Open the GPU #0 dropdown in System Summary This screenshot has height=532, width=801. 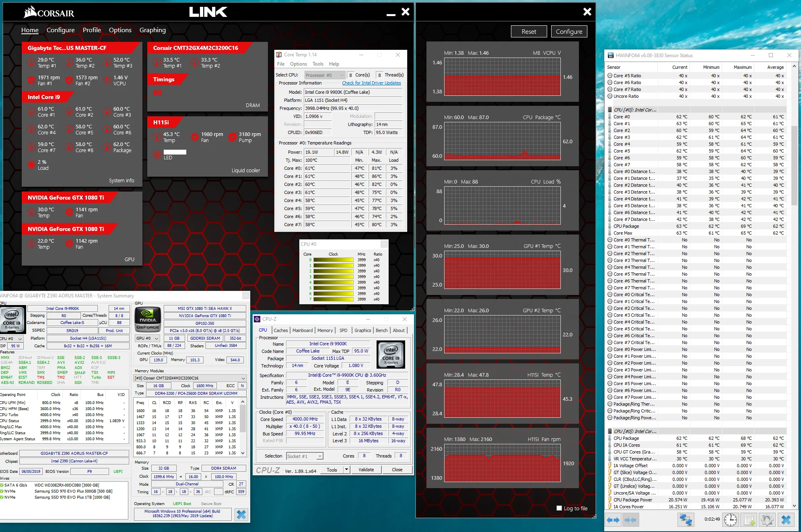pos(147,338)
